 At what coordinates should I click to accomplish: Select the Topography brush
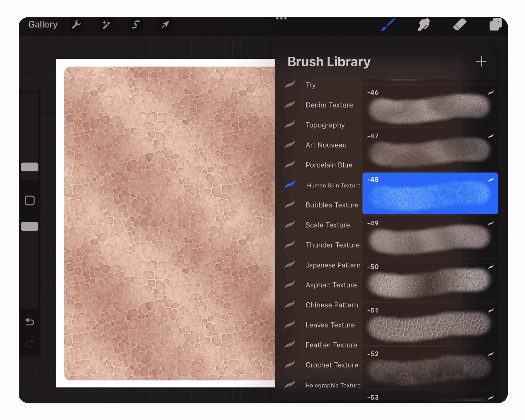[x=325, y=125]
